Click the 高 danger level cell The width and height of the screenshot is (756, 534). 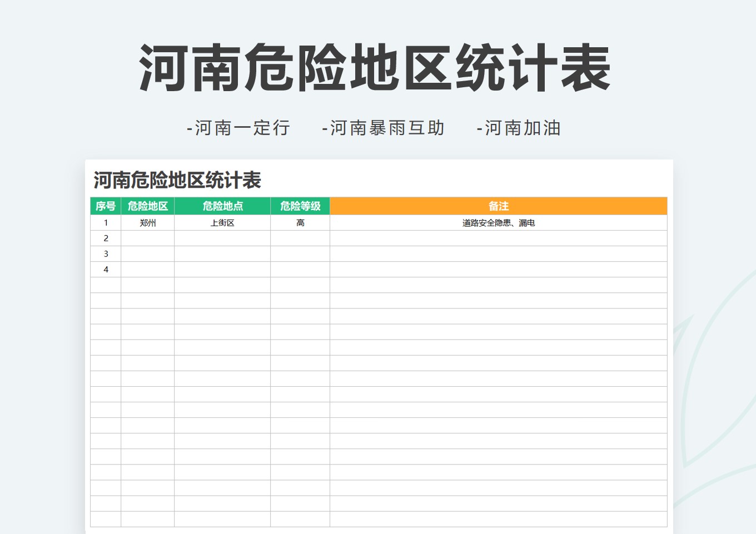pos(300,222)
